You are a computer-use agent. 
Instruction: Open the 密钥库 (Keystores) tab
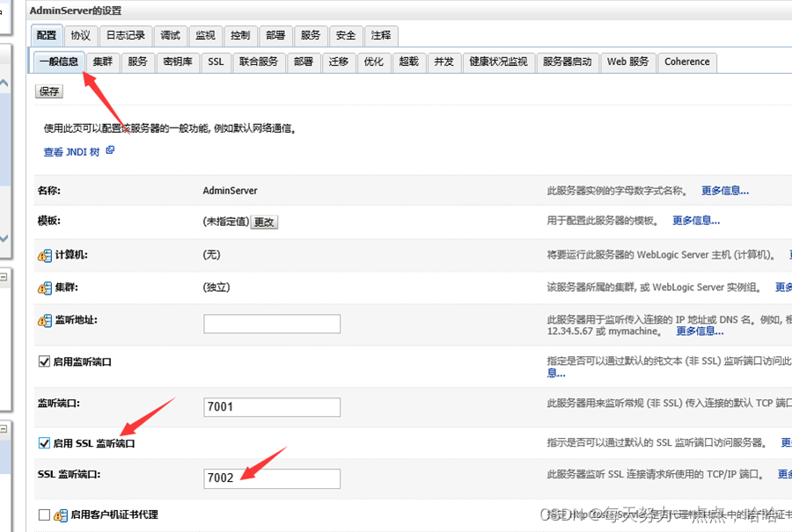point(178,62)
